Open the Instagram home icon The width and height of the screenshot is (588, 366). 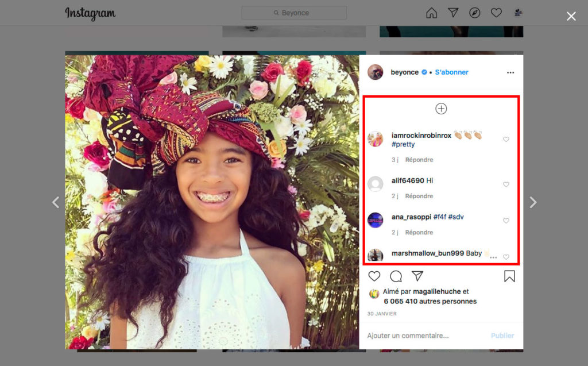[x=432, y=13]
